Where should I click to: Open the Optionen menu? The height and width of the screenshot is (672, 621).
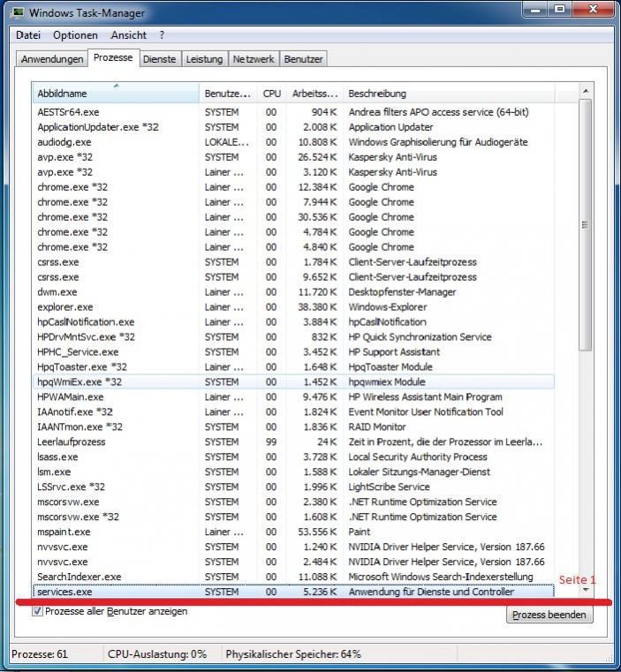click(x=75, y=35)
